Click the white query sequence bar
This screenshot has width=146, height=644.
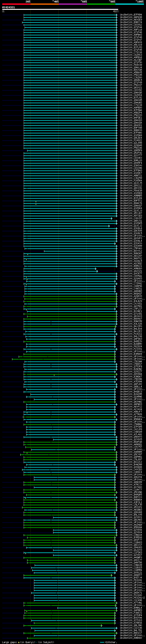point(60,9)
